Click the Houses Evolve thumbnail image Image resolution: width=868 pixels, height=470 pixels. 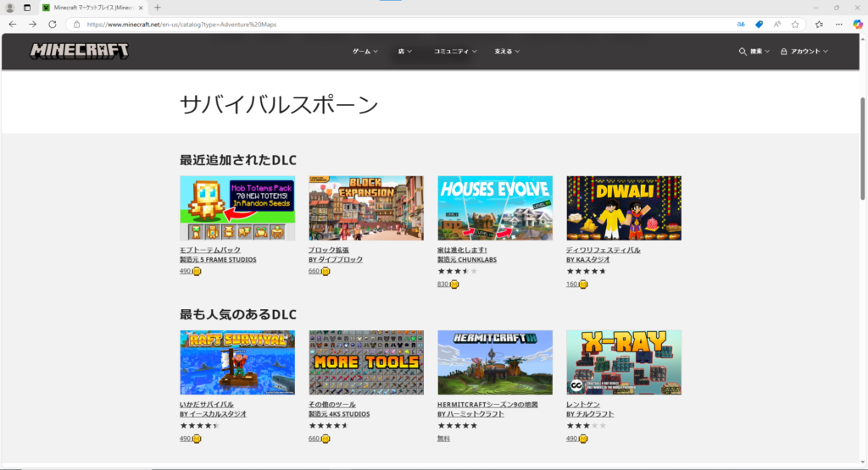tap(494, 208)
